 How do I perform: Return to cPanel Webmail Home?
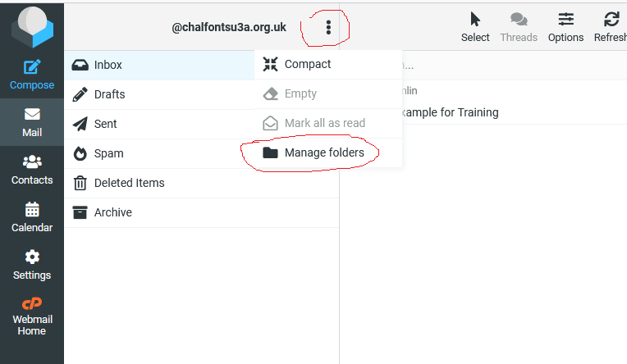pyautogui.click(x=32, y=316)
